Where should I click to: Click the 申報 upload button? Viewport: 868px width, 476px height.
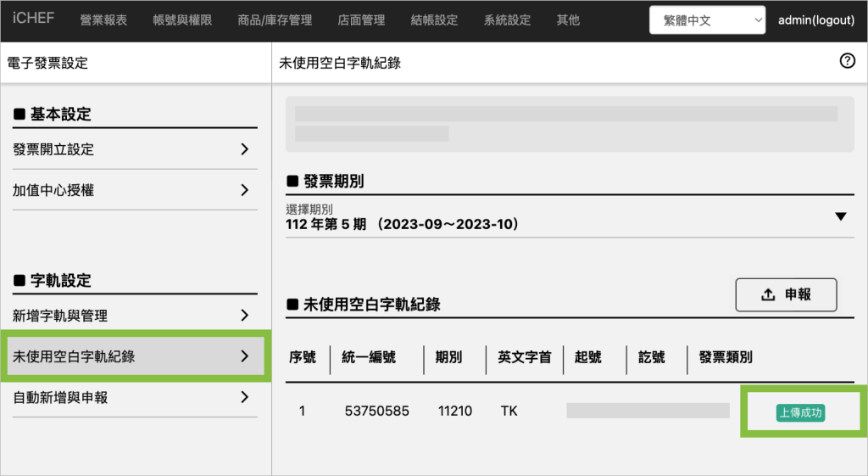(x=786, y=294)
